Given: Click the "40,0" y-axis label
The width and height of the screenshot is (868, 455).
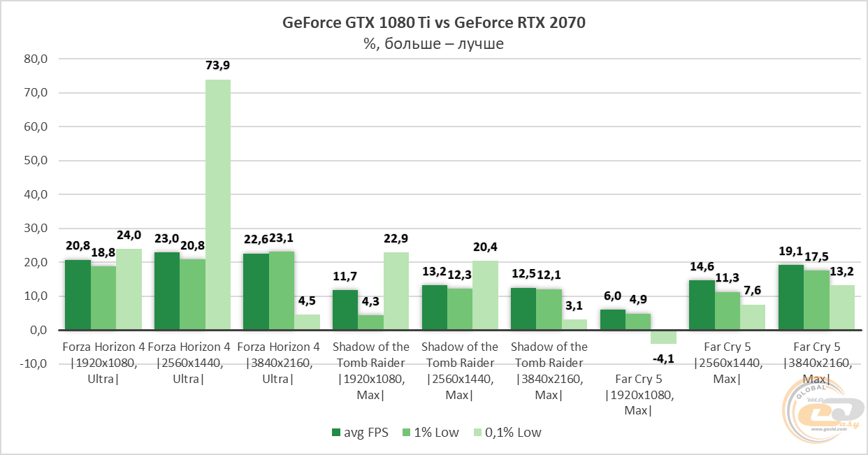Looking at the screenshot, I should 36,195.
